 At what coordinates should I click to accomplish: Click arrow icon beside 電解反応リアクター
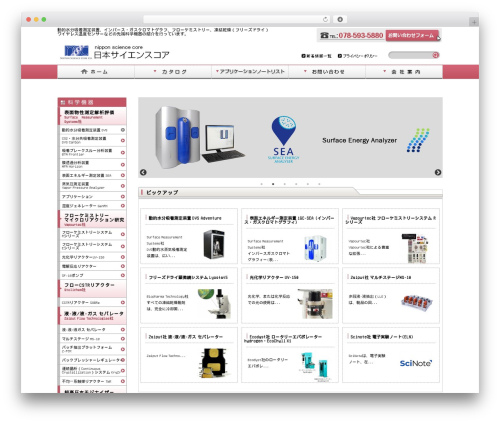click(x=123, y=266)
